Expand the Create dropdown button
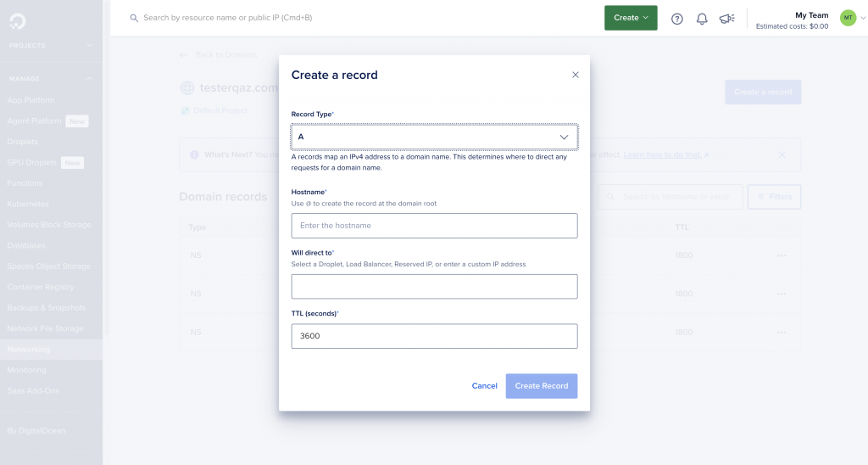This screenshot has width=868, height=465. tap(631, 18)
